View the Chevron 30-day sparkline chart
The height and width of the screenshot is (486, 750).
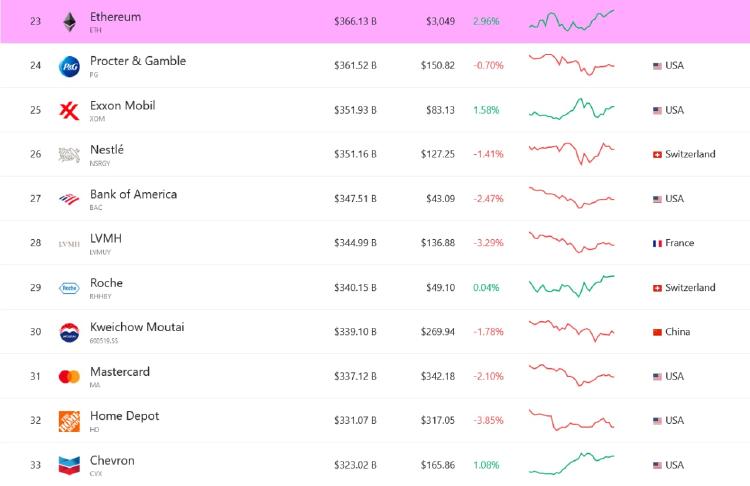572,464
